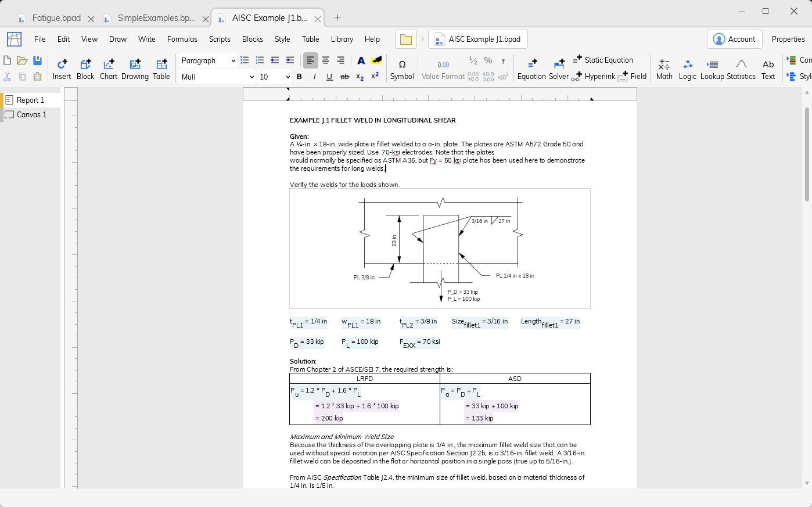Insert a Hyperlink

point(594,76)
